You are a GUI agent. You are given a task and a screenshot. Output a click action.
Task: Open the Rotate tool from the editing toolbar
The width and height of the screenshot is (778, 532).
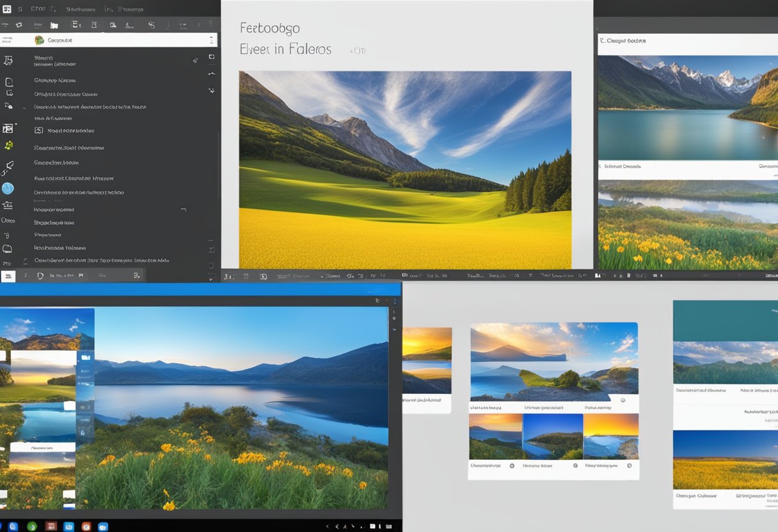[x=152, y=24]
